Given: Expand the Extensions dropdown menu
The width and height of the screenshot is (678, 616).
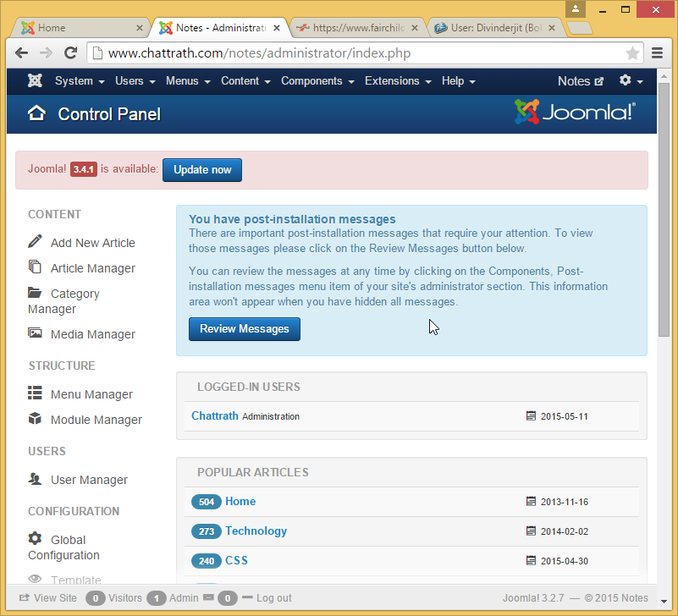Looking at the screenshot, I should point(397,81).
